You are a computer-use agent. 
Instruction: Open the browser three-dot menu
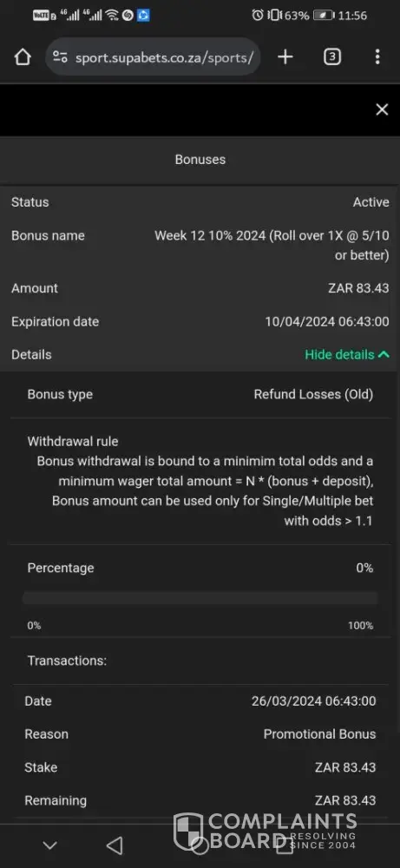coord(377,56)
